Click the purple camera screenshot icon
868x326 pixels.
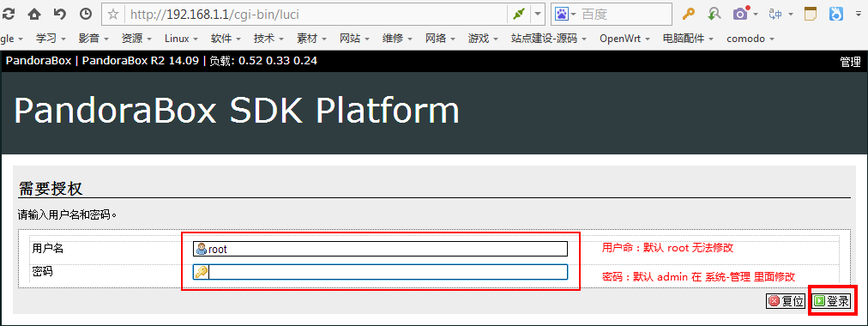tap(741, 13)
